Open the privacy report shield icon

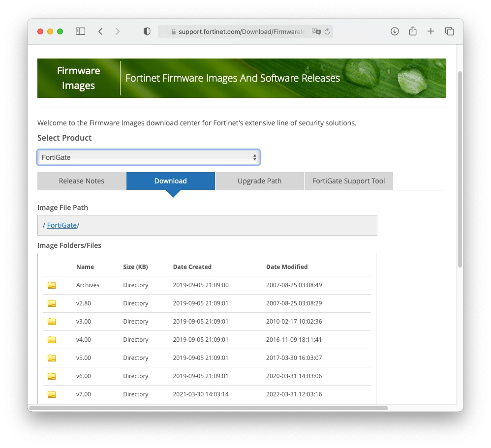(147, 31)
